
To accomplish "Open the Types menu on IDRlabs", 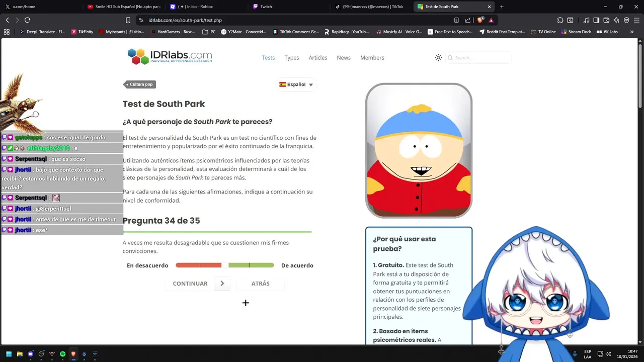I will click(x=292, y=58).
